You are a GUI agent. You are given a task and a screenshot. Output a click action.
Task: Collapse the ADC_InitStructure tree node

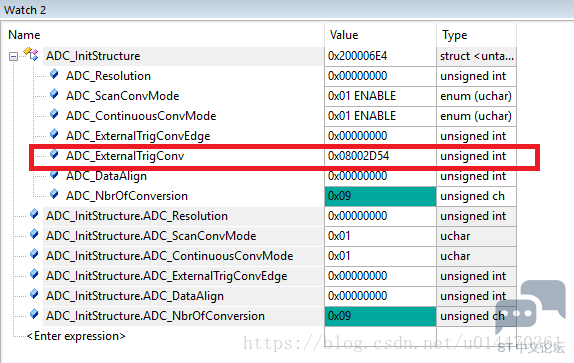13,56
